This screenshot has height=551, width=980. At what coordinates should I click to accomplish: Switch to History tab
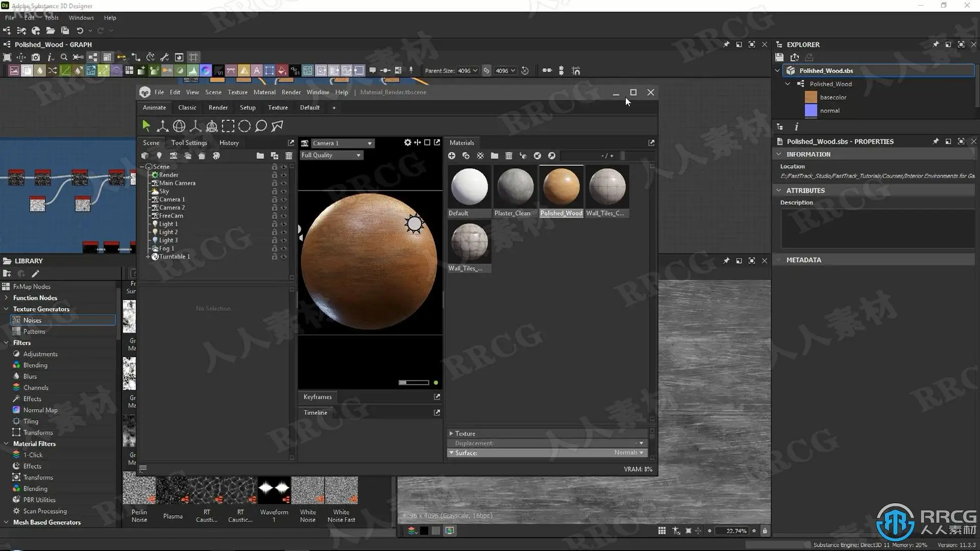point(229,143)
